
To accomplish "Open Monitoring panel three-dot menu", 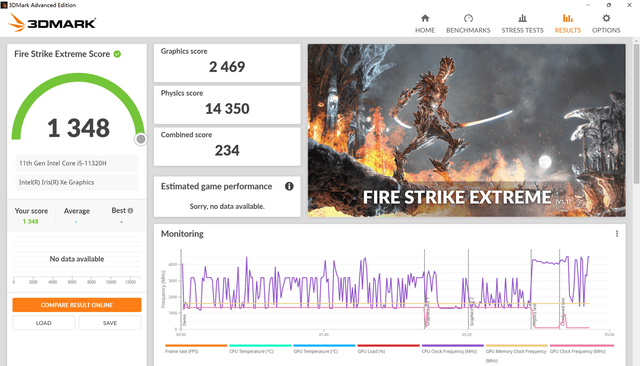I will tap(617, 233).
